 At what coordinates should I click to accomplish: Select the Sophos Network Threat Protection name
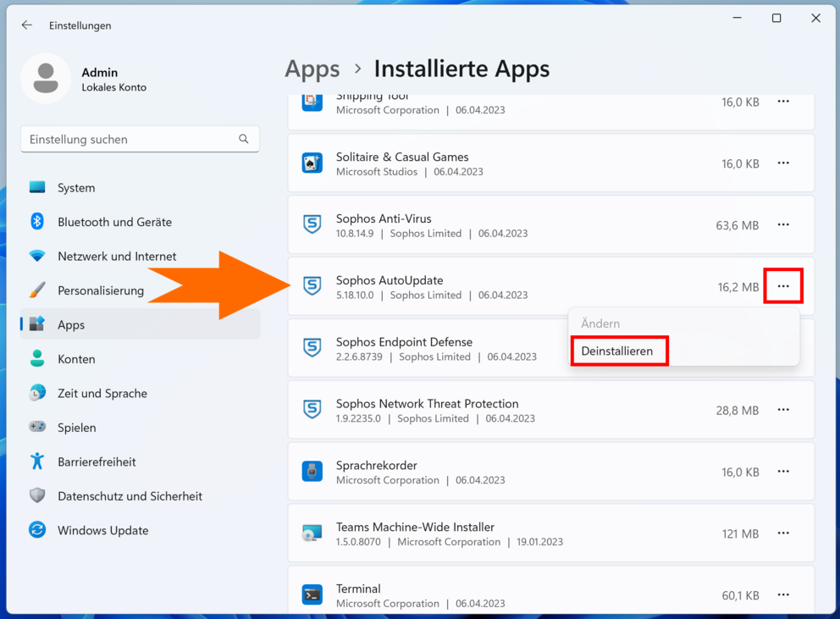pos(428,404)
